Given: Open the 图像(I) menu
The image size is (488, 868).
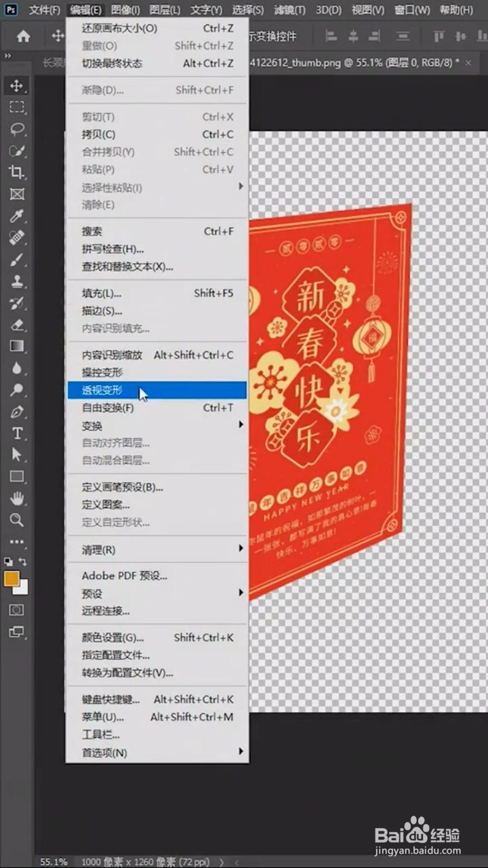Looking at the screenshot, I should tap(125, 10).
